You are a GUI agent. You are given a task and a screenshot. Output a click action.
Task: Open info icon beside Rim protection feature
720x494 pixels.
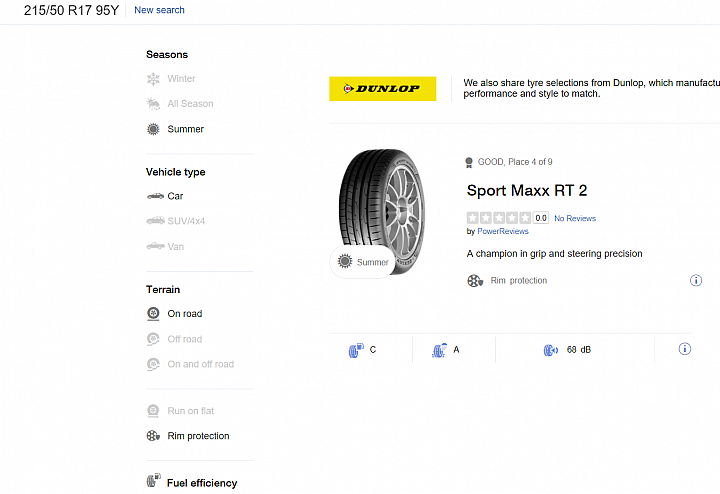click(696, 280)
